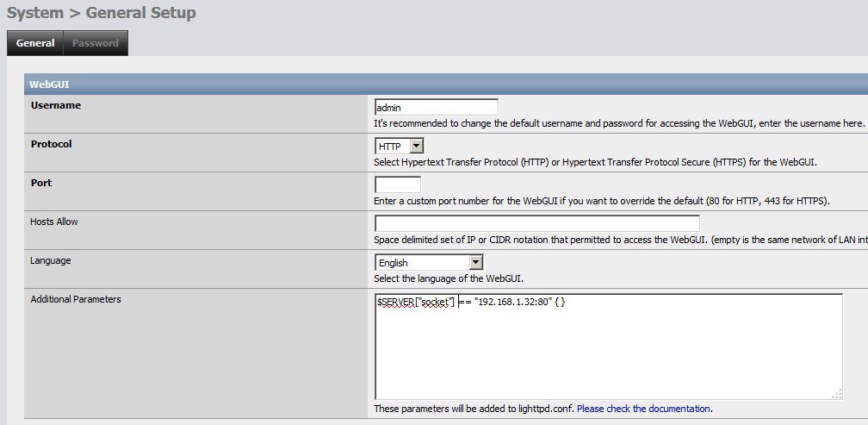Switch to the Password tab
This screenshot has width=868, height=425.
96,43
